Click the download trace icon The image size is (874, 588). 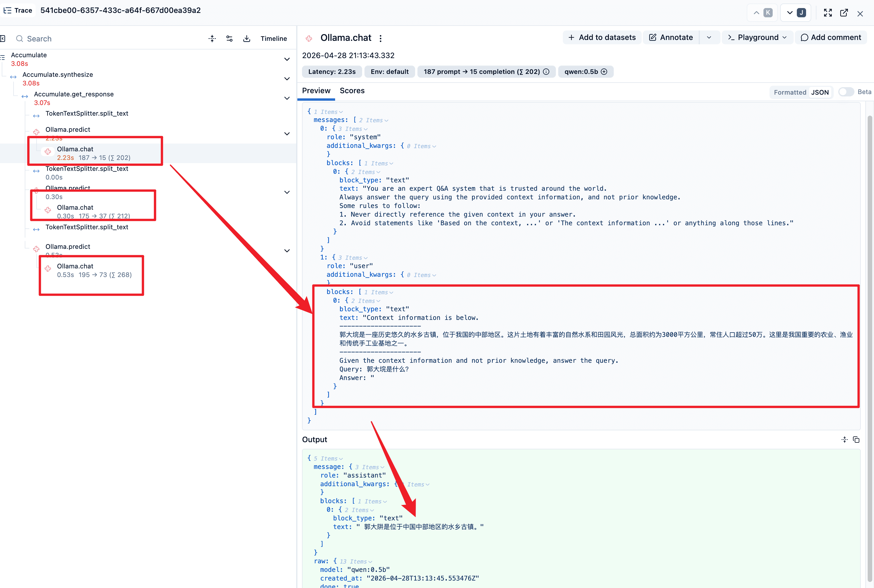[x=246, y=39]
